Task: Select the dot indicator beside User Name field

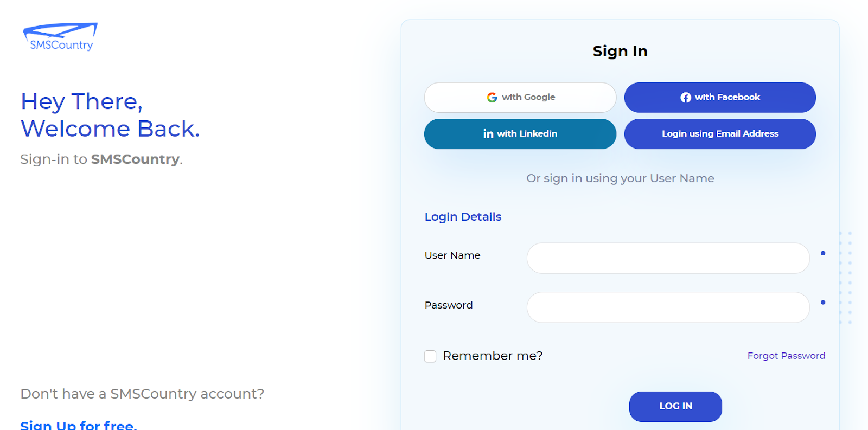Action: (x=823, y=253)
